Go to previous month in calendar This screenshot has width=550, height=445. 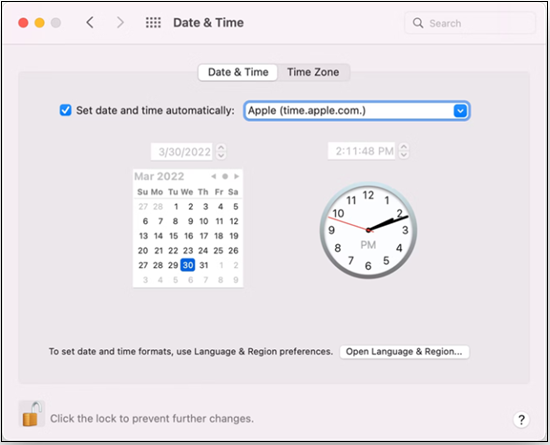point(213,176)
